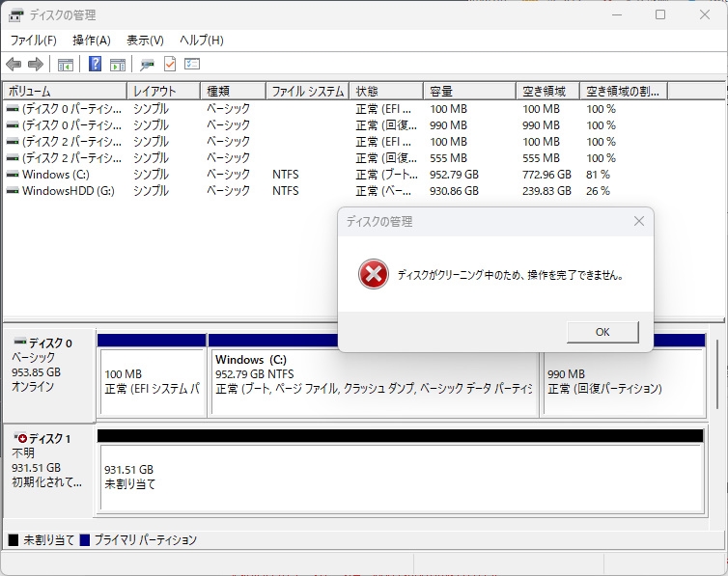Viewport: 728px width, 576px height.
Task: Open the ファイル(F) menu
Action: click(34, 41)
